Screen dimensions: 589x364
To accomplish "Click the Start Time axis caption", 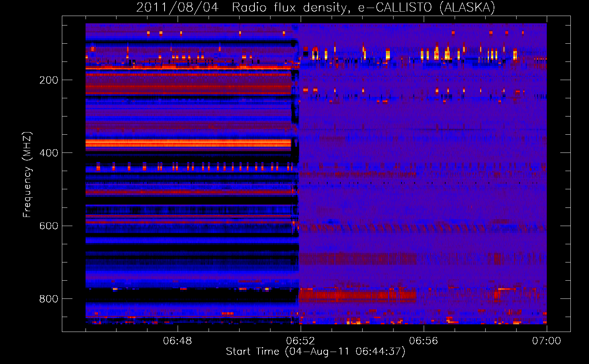I will point(316,352).
